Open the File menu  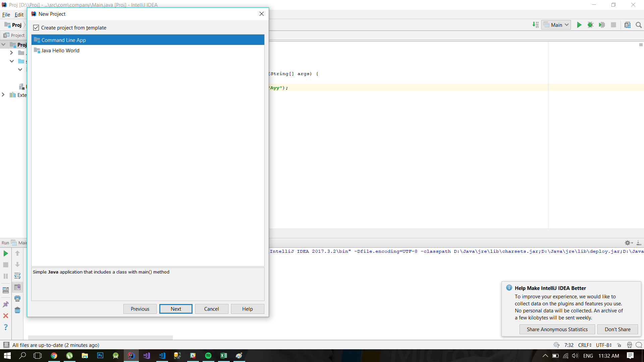pyautogui.click(x=6, y=14)
